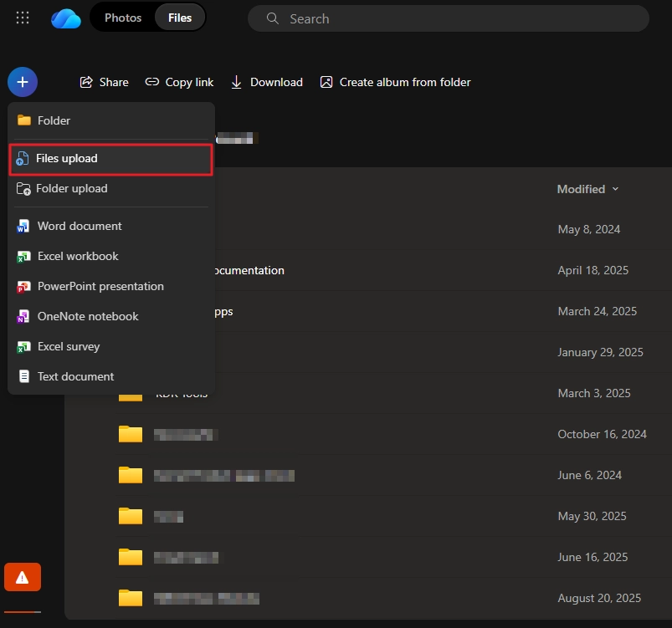The width and height of the screenshot is (672, 628).
Task: Click the Share button
Action: [x=104, y=82]
